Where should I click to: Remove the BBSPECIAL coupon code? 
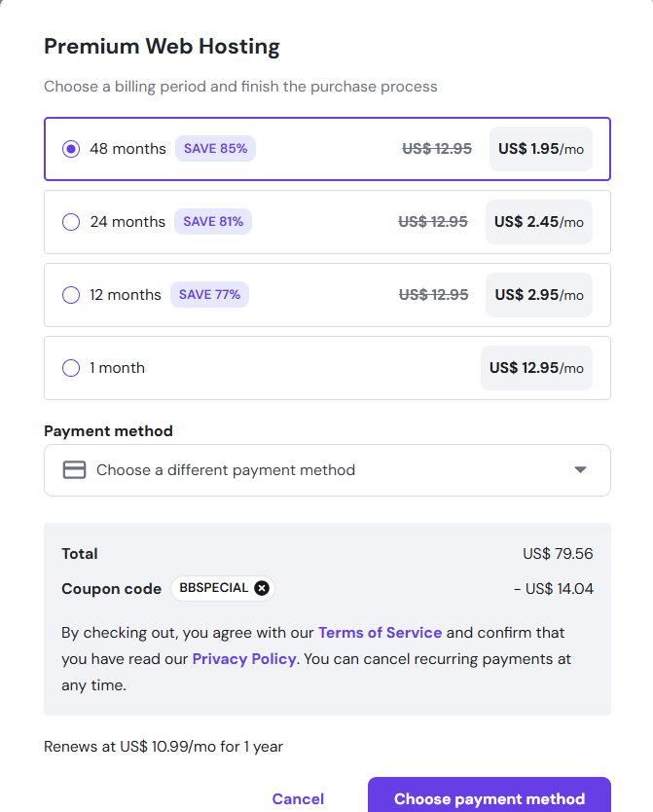pos(261,588)
